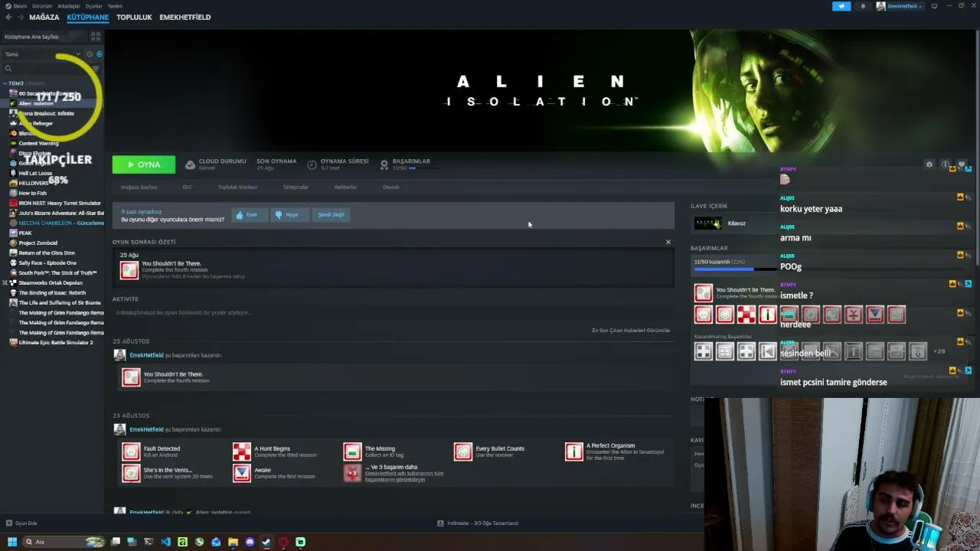Click the OYNAMA SÜRESİ clock icon

click(312, 165)
